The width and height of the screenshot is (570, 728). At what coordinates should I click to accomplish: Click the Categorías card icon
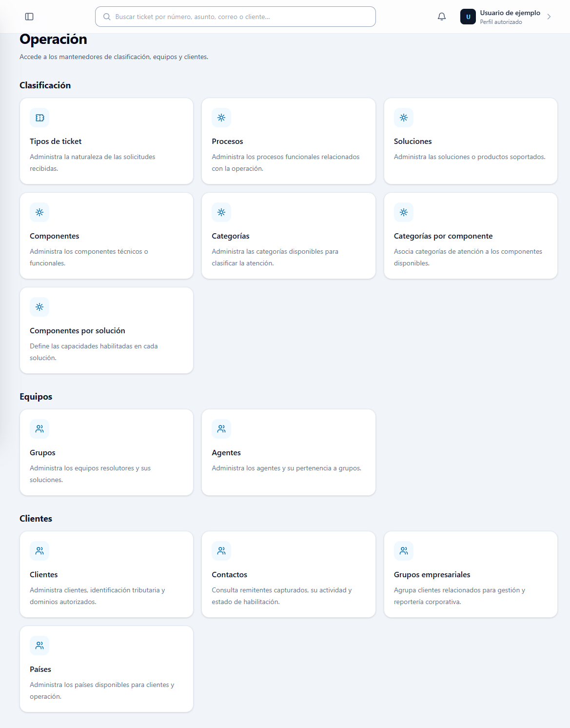point(221,212)
